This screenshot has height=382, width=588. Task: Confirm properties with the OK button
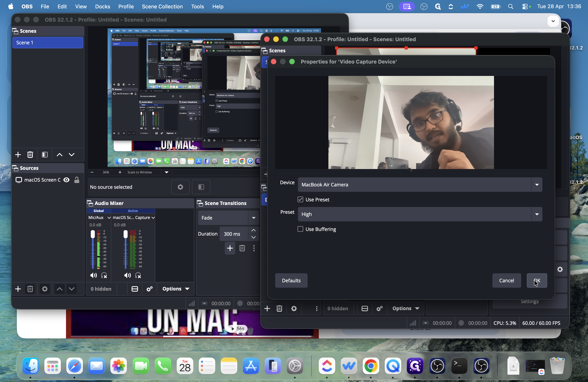537,280
